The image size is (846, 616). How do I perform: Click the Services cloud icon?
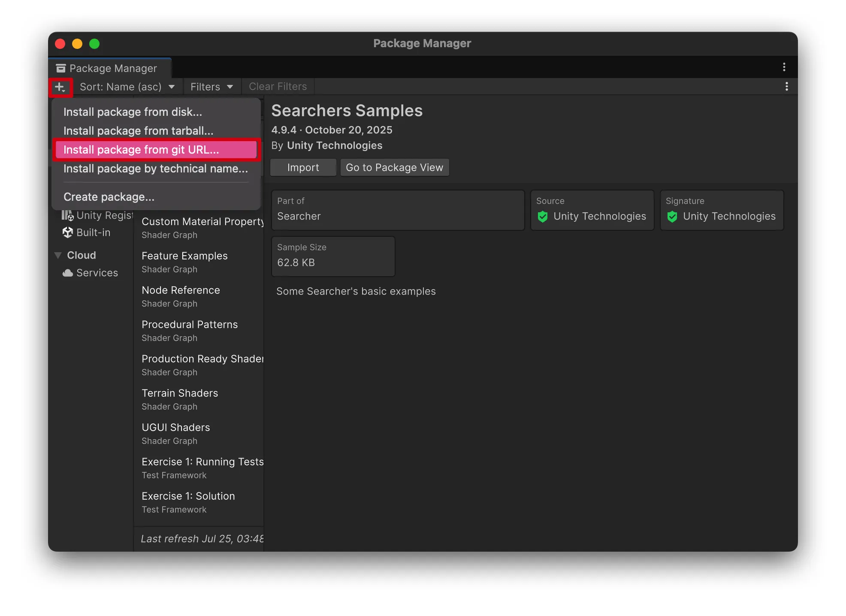[68, 273]
